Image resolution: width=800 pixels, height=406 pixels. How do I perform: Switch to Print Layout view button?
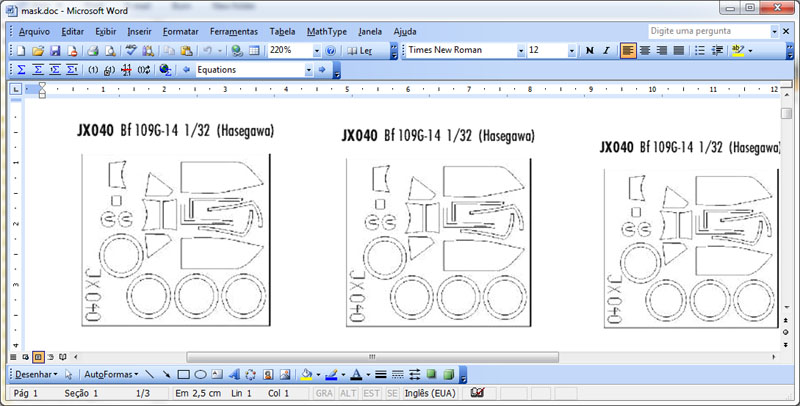38,357
